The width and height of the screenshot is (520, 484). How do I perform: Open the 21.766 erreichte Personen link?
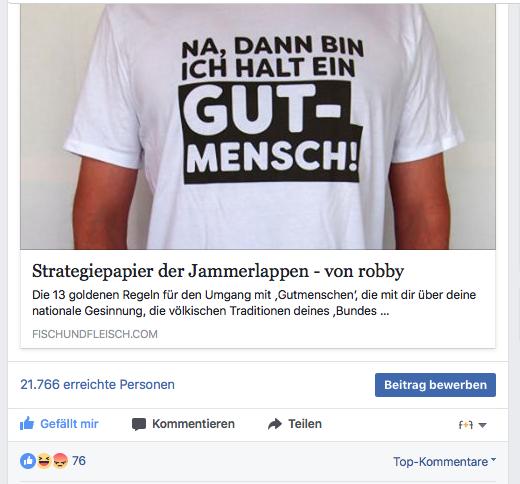[97, 384]
